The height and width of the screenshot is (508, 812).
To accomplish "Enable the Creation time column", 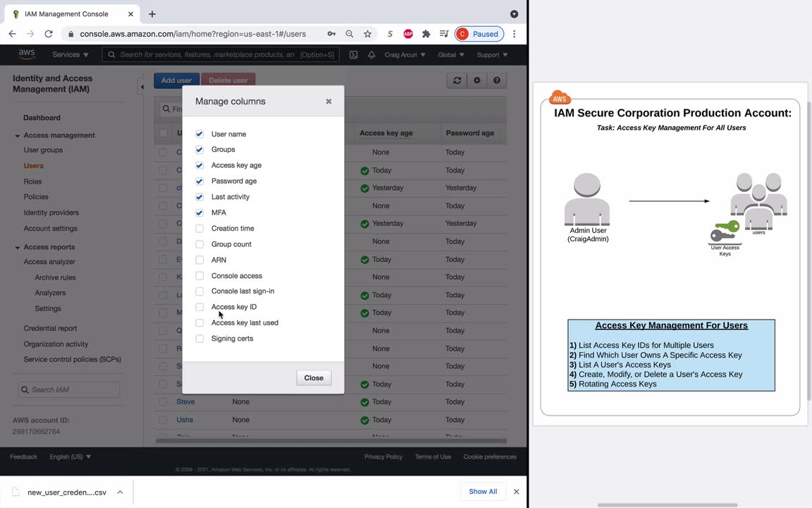I will pyautogui.click(x=199, y=229).
